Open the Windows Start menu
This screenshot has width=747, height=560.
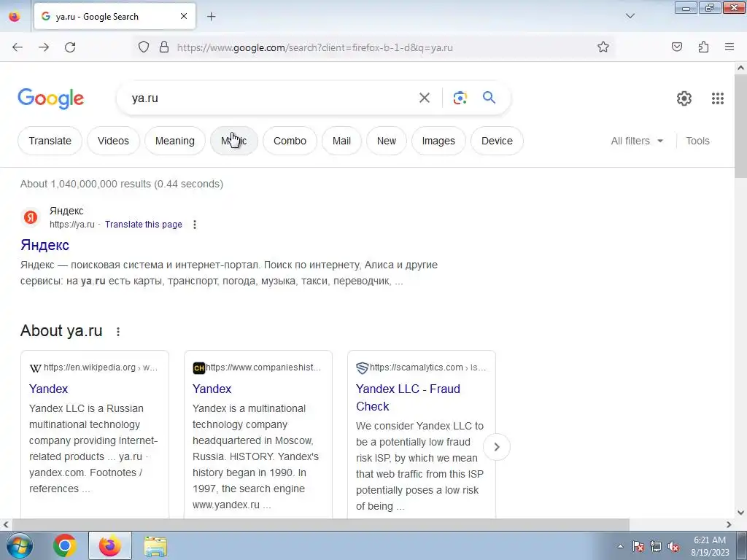[x=19, y=545]
